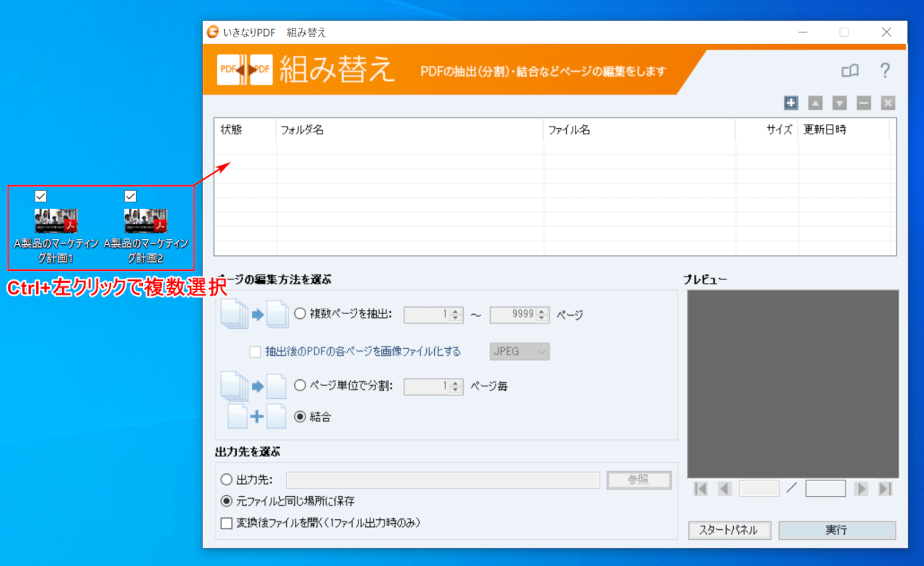924x566 pixels.
Task: Go to previous preview page
Action: 725,489
